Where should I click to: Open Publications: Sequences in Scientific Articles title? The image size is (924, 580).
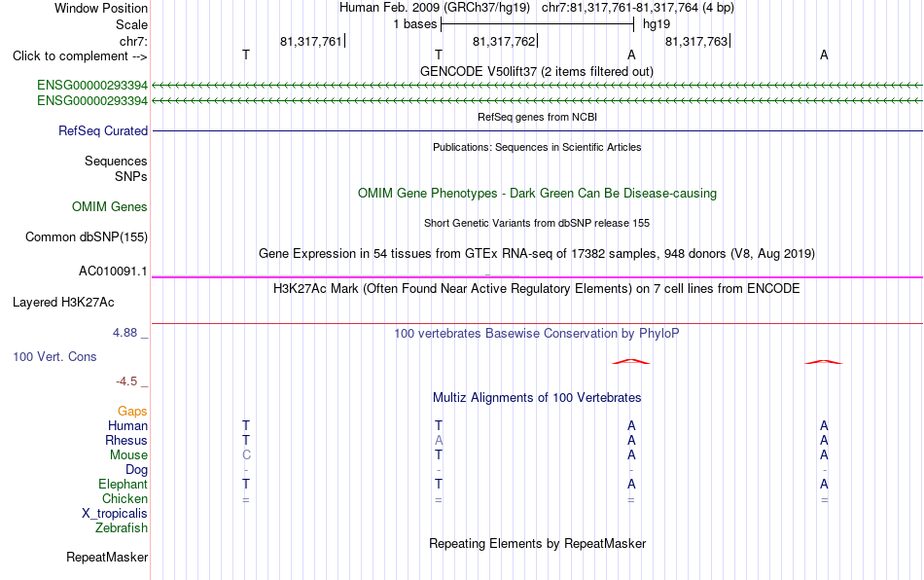(x=537, y=147)
